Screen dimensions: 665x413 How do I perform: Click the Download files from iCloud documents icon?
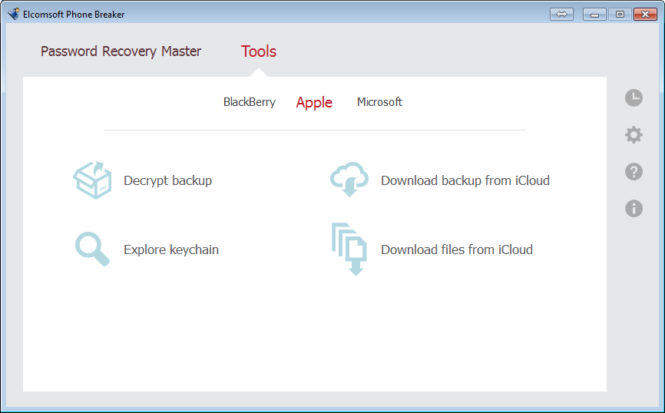349,249
